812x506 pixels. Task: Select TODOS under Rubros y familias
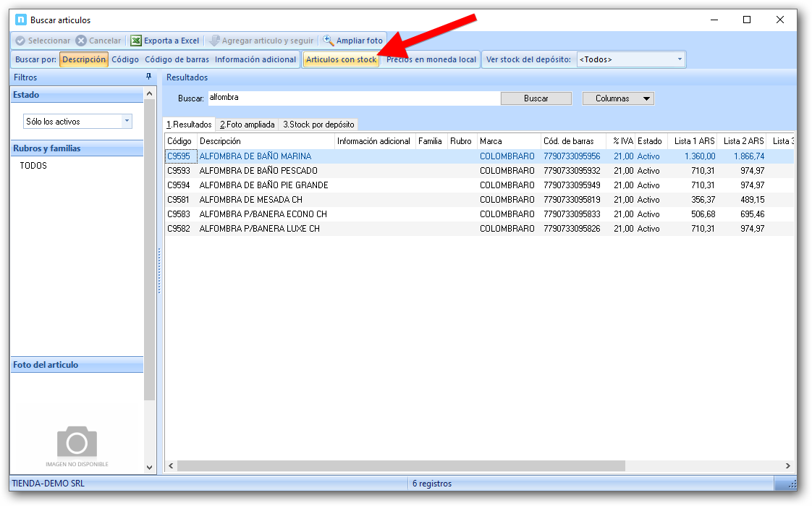(x=33, y=166)
